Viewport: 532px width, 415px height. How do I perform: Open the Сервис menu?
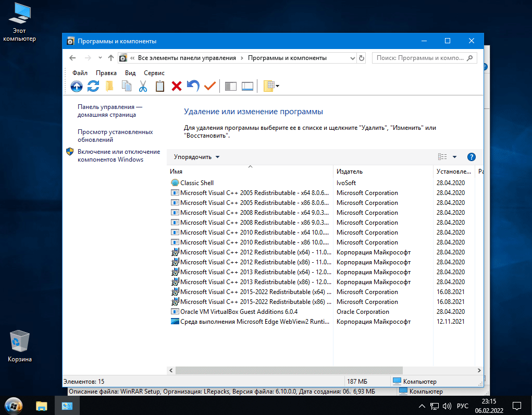(x=154, y=73)
